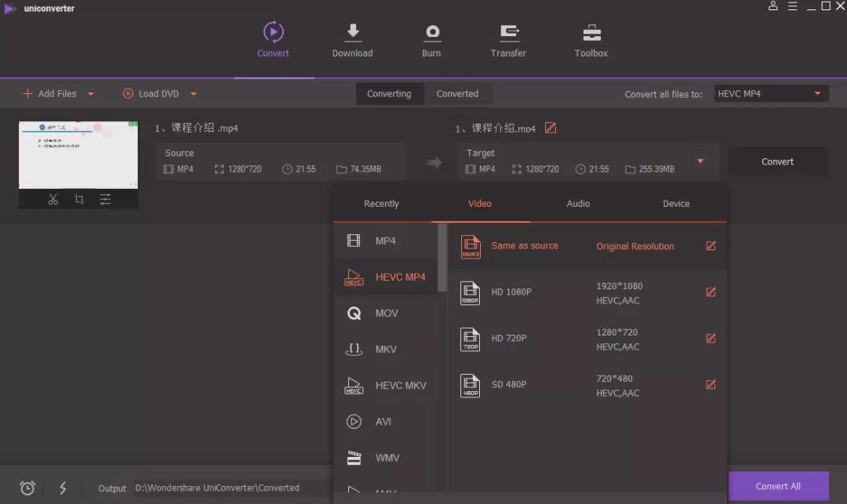Start conversion with the Convert All button
Screen dimensions: 847x504
779,486
